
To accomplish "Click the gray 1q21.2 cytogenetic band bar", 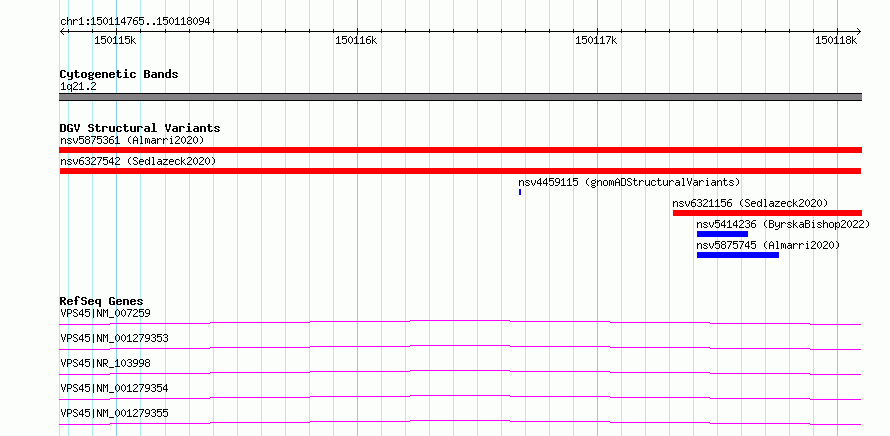I will (460, 97).
